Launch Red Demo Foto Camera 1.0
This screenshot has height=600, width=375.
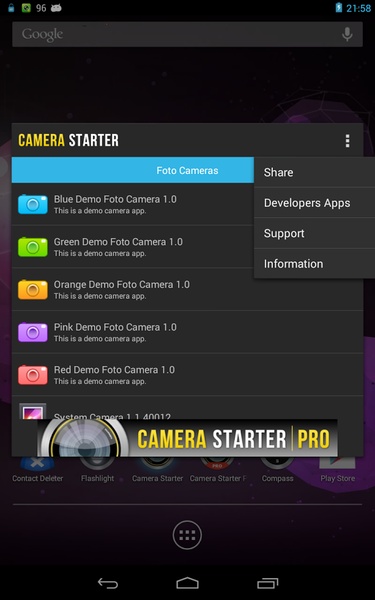(188, 374)
